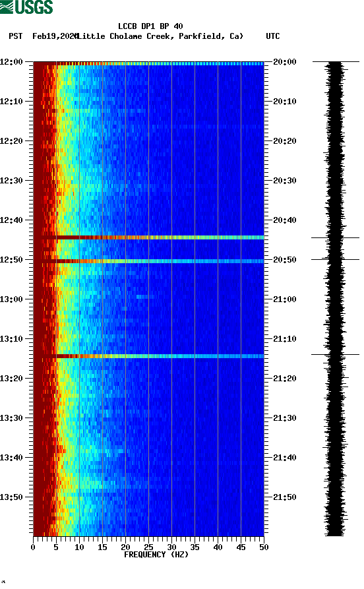Viewport: 364px width, 589px height.
Task: Click the event marker line near 21:14 on seismogram trace
Action: 335,354
